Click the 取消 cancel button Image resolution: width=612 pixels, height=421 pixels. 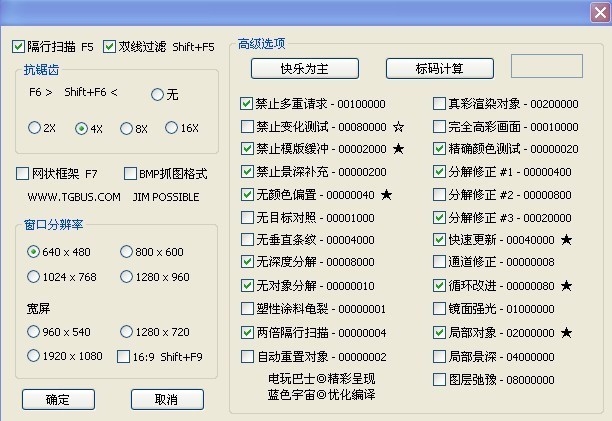[x=167, y=400]
